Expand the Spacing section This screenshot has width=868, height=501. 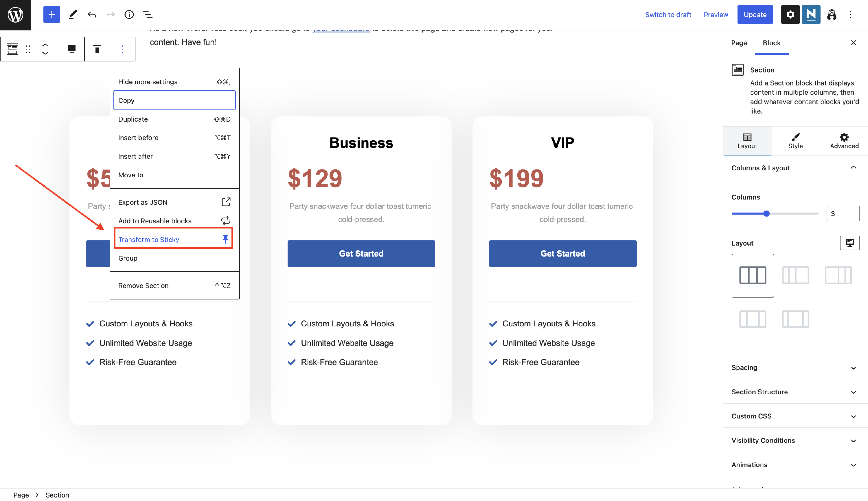794,367
